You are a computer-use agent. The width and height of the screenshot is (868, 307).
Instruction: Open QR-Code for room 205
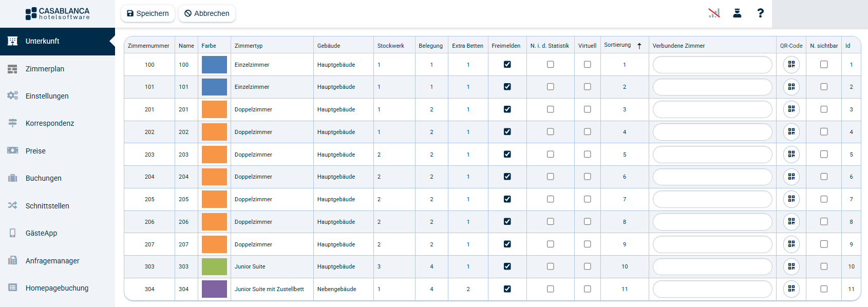[x=791, y=199]
